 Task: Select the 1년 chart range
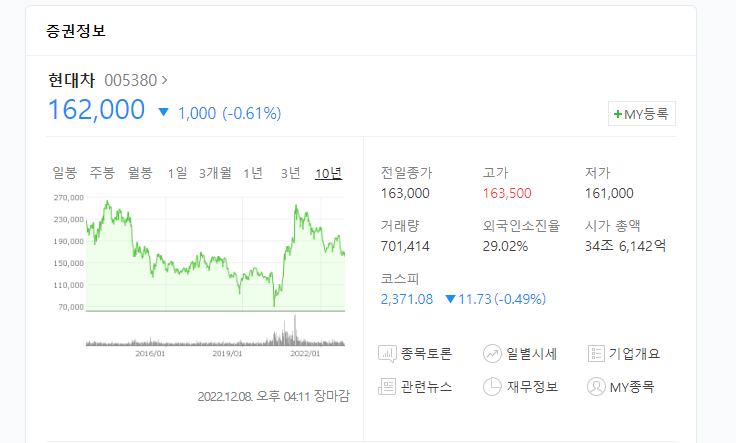coord(253,173)
